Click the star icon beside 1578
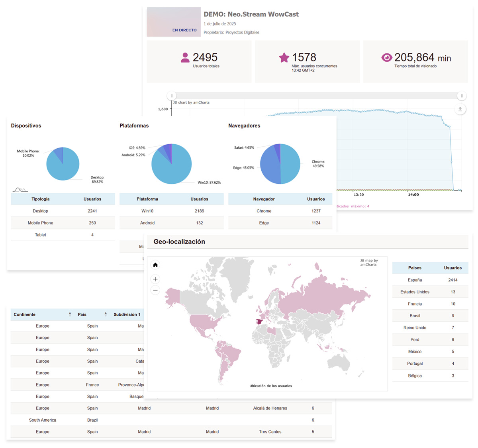This screenshot has width=478, height=448. point(284,58)
